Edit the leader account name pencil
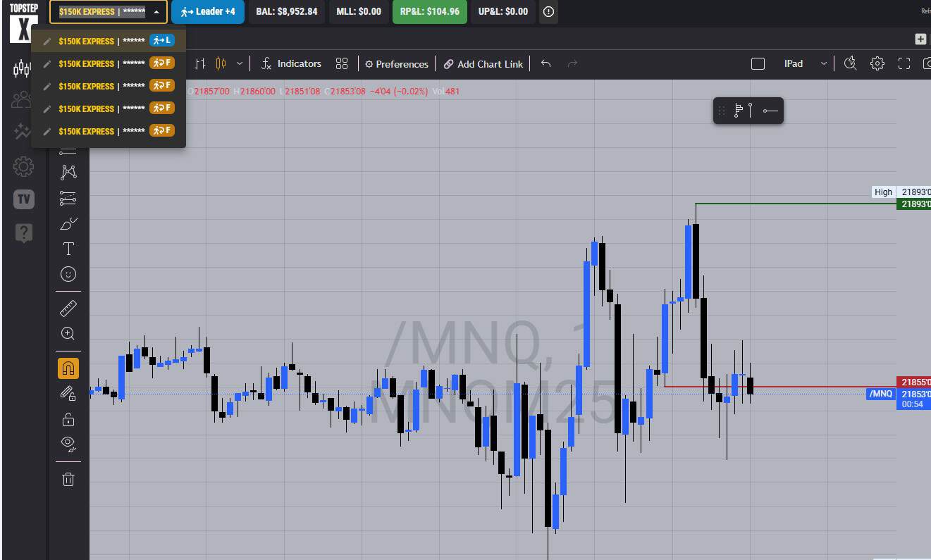The width and height of the screenshot is (931, 560). (47, 41)
